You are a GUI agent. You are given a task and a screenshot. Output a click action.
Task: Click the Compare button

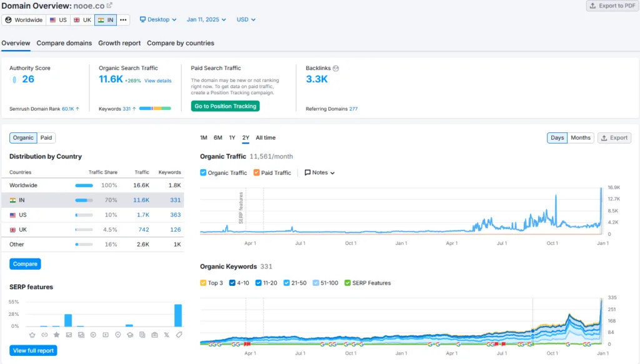point(25,263)
